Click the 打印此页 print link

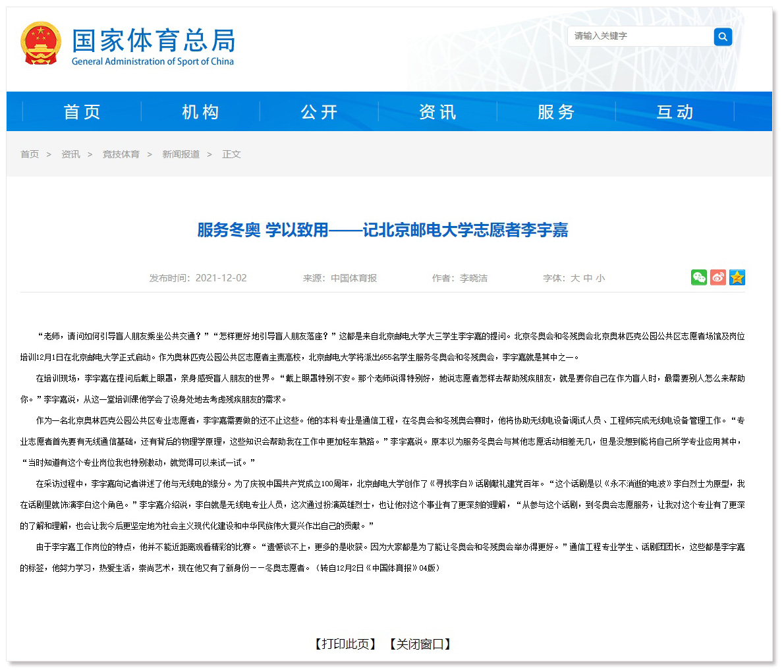pos(345,644)
